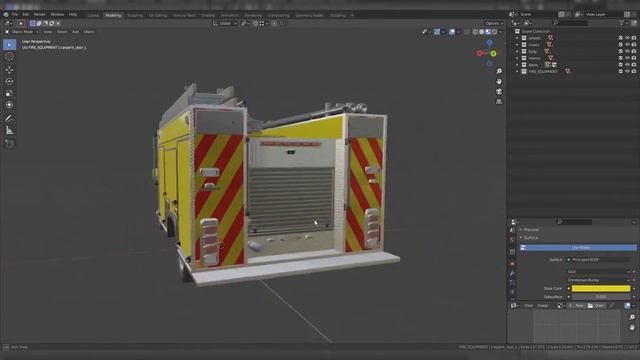The height and width of the screenshot is (360, 640).
Task: Open the Render menu
Action: pyautogui.click(x=40, y=15)
